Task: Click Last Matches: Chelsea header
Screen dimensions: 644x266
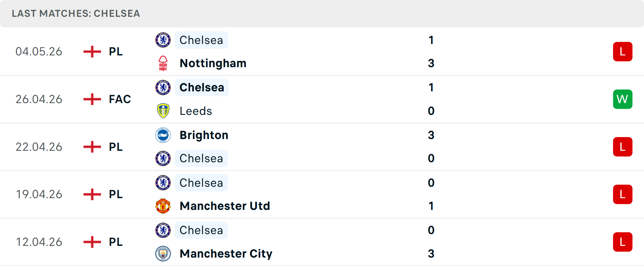Action: point(76,13)
